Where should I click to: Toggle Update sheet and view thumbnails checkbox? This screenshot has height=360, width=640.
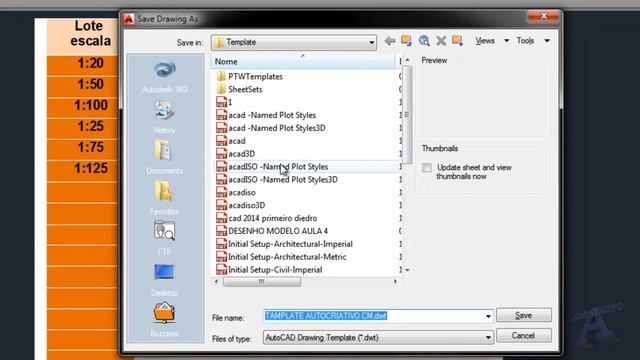tap(427, 168)
